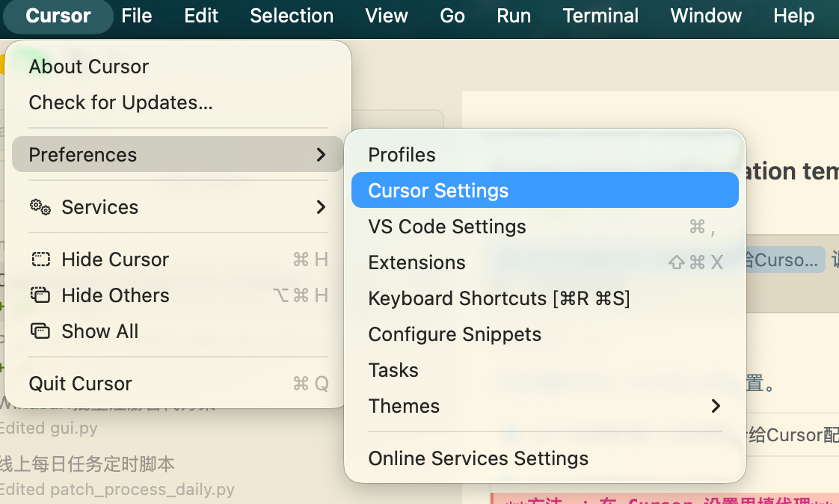
Task: Click the Hide Cursor dashed-window icon
Action: click(40, 259)
